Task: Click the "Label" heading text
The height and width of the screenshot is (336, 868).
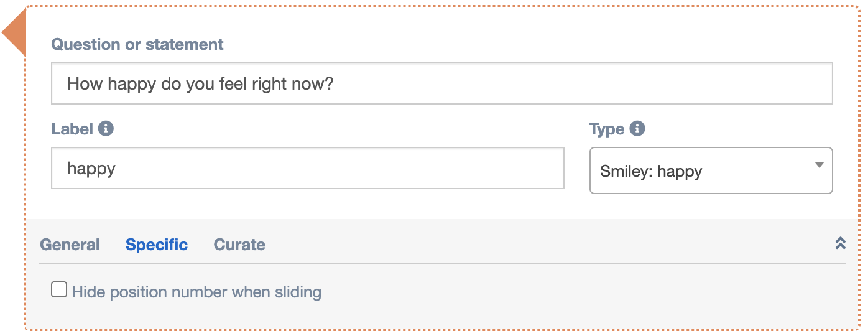Action: pos(72,129)
